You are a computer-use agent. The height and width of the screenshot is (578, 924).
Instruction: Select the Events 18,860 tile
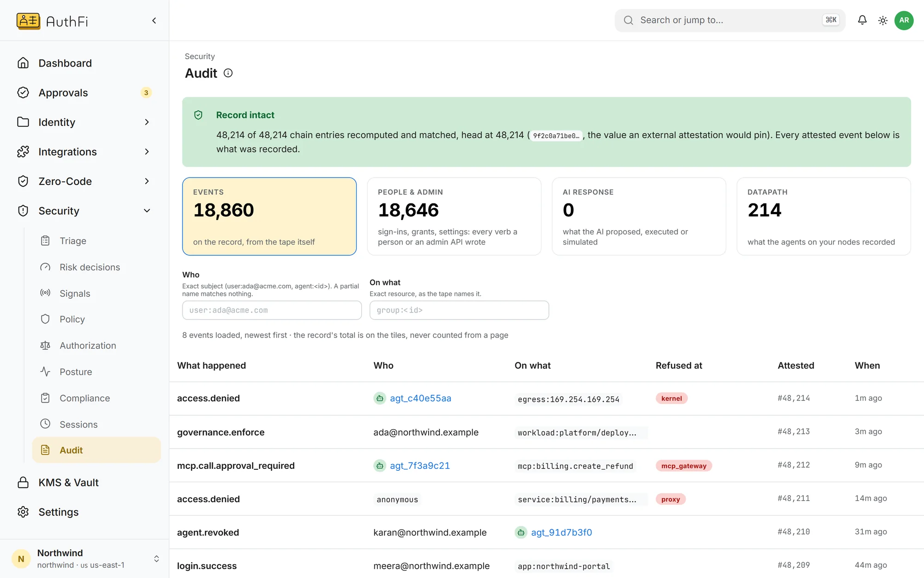[269, 216]
